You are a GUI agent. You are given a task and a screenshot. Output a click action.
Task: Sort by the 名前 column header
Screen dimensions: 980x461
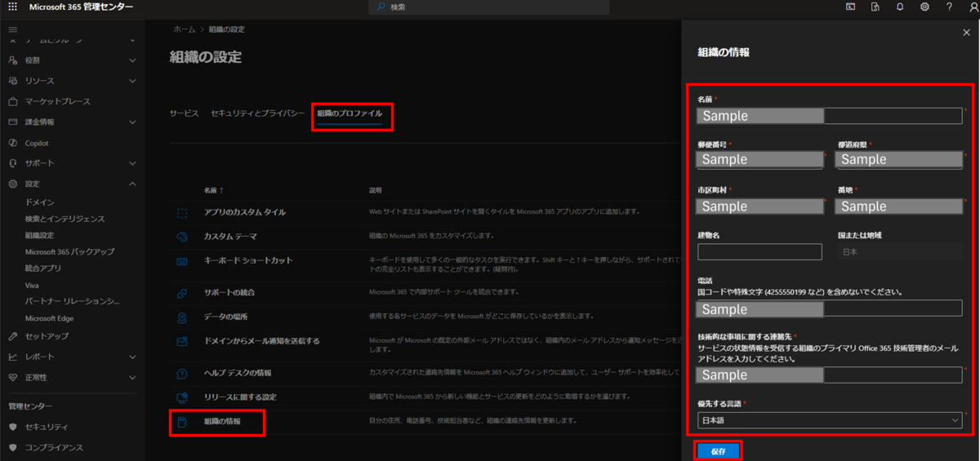pyautogui.click(x=215, y=190)
